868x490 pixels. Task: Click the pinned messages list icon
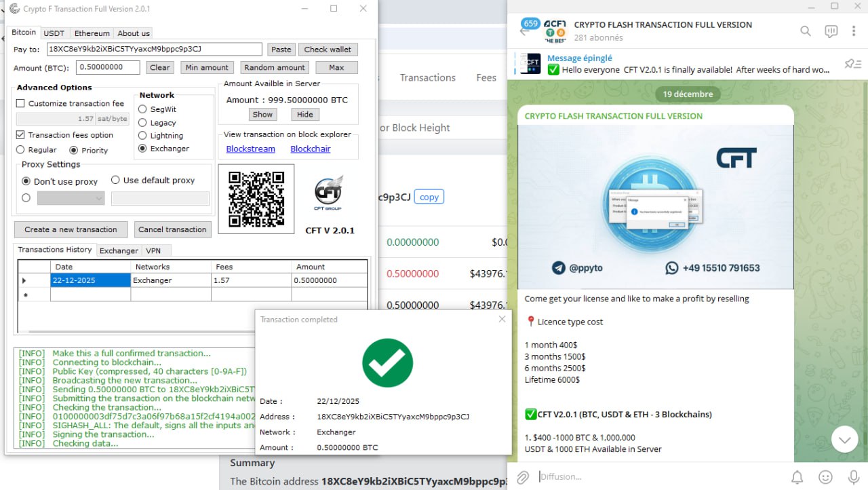point(852,64)
